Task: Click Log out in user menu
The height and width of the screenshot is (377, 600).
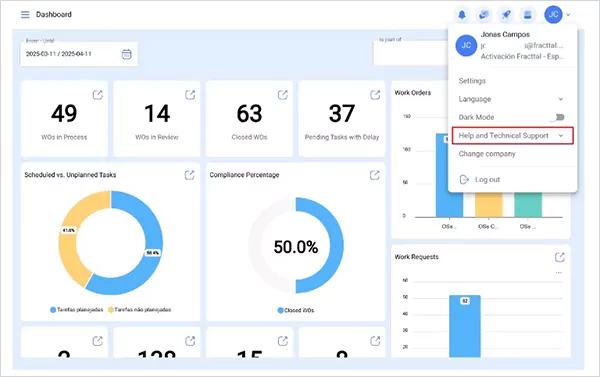Action: 487,180
